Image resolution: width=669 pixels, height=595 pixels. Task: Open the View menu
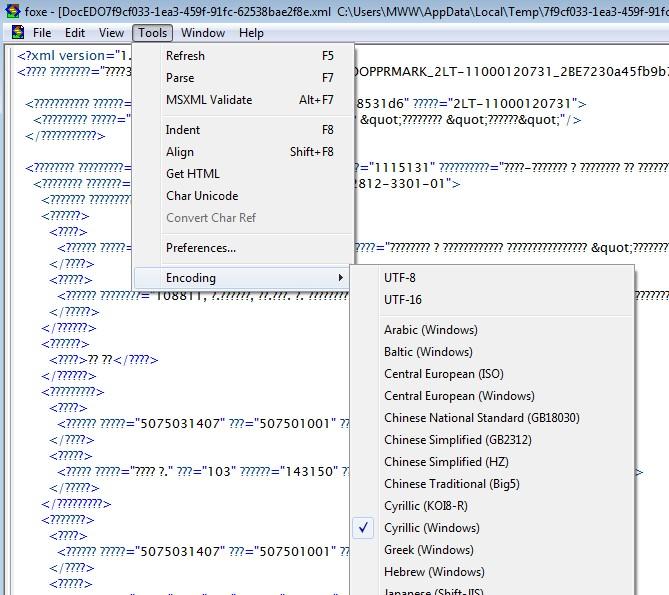[111, 33]
